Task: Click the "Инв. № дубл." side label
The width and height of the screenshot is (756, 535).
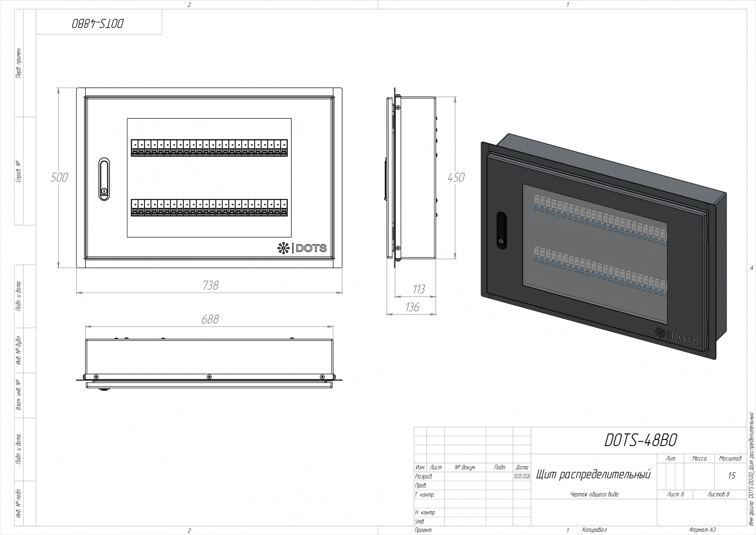Action: 19,350
